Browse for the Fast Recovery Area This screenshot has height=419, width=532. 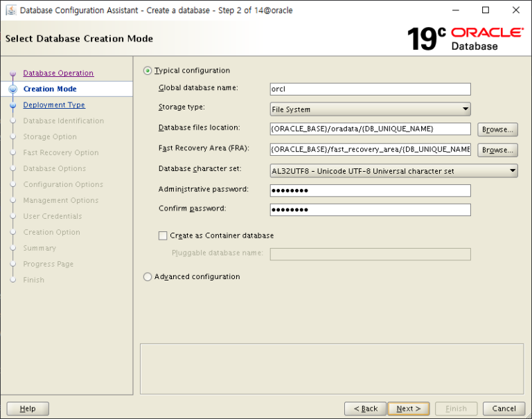[x=497, y=150]
